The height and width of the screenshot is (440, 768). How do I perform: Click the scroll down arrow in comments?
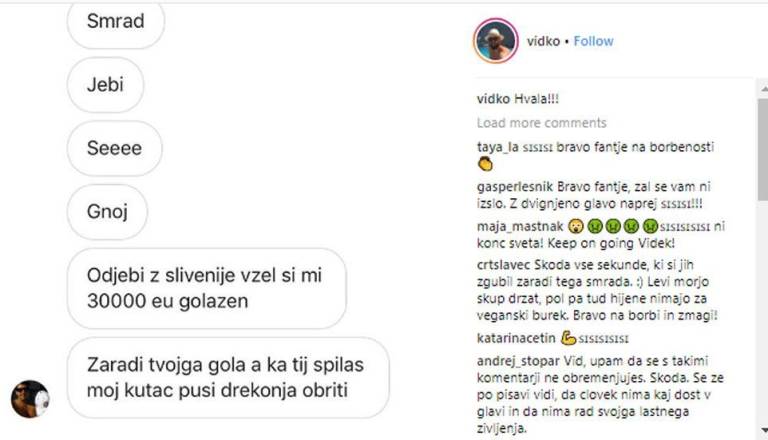763,431
